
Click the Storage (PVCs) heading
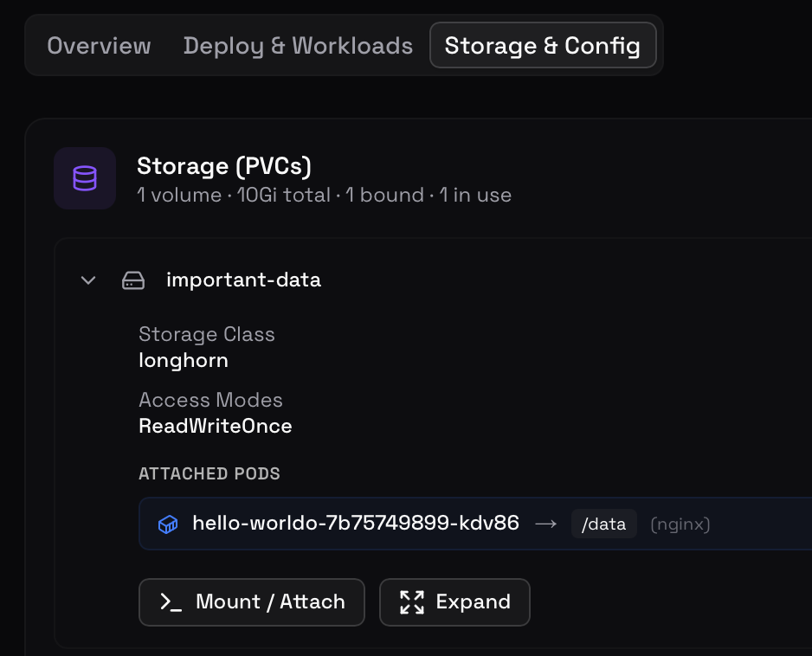click(223, 165)
